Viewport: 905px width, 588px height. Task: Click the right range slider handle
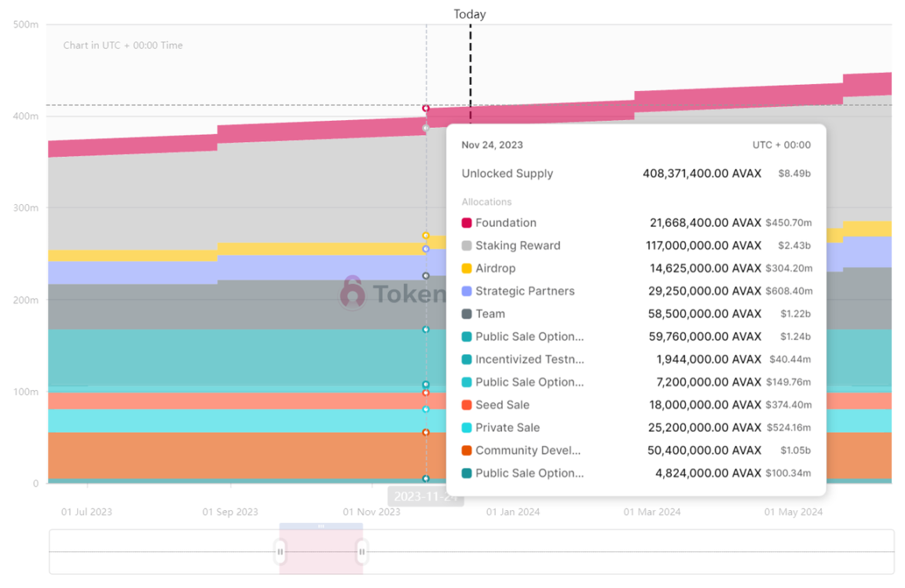[x=362, y=552]
